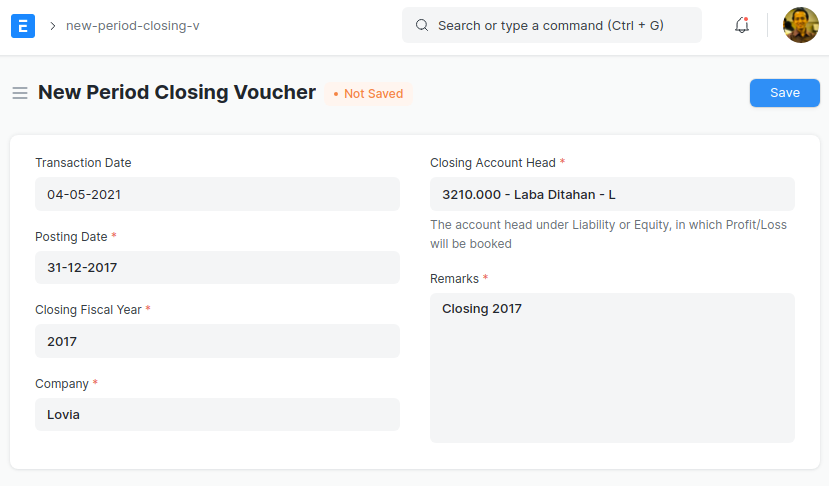This screenshot has height=486, width=829.
Task: Open the new-period-closing-v breadcrumb
Action: [x=133, y=26]
